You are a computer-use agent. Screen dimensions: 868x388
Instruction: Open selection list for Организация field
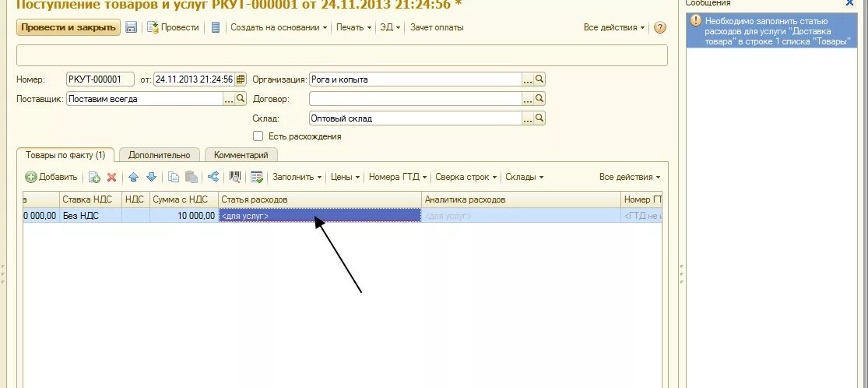528,79
